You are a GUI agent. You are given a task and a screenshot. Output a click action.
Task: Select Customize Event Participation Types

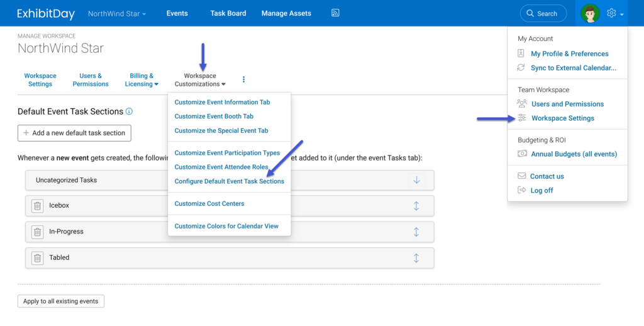click(x=227, y=153)
